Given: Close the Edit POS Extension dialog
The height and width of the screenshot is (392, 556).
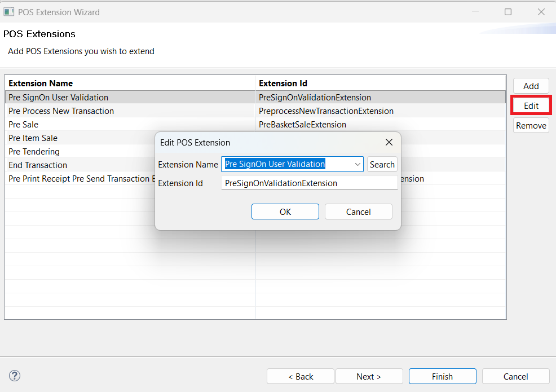Looking at the screenshot, I should coord(389,142).
